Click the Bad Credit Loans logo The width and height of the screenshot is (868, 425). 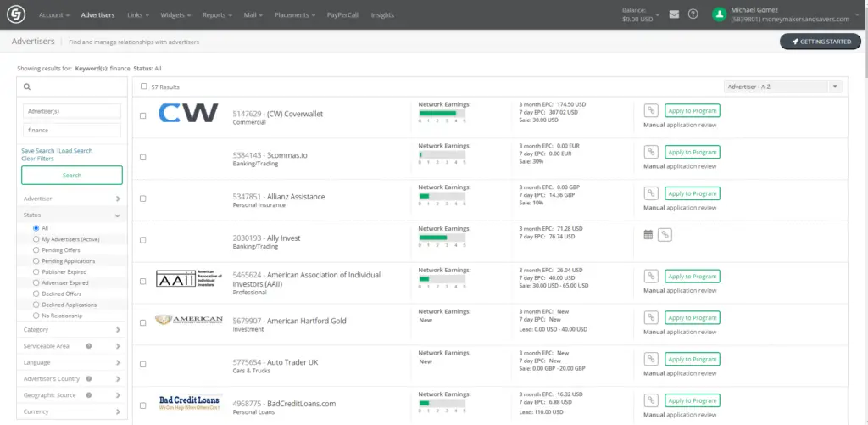tap(189, 402)
